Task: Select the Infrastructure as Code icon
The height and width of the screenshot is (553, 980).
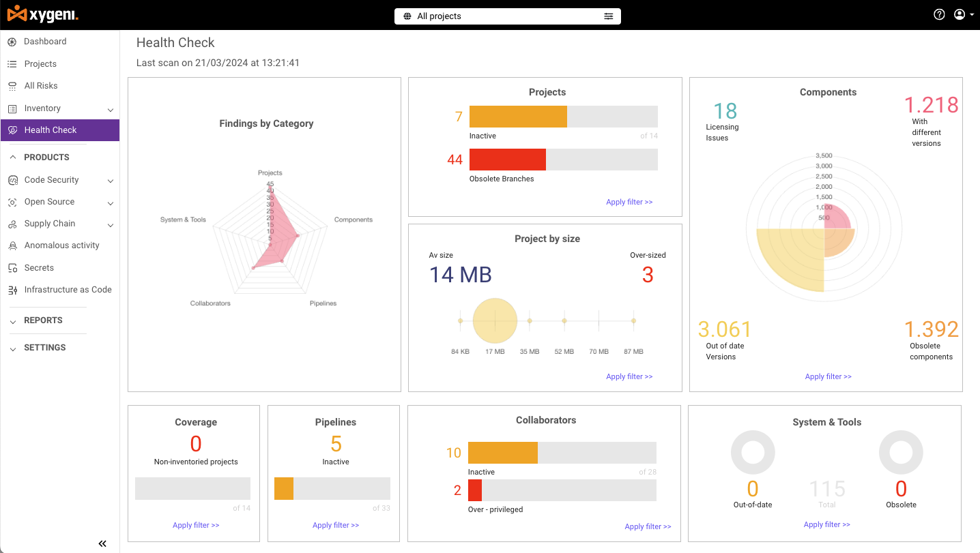Action: point(12,289)
